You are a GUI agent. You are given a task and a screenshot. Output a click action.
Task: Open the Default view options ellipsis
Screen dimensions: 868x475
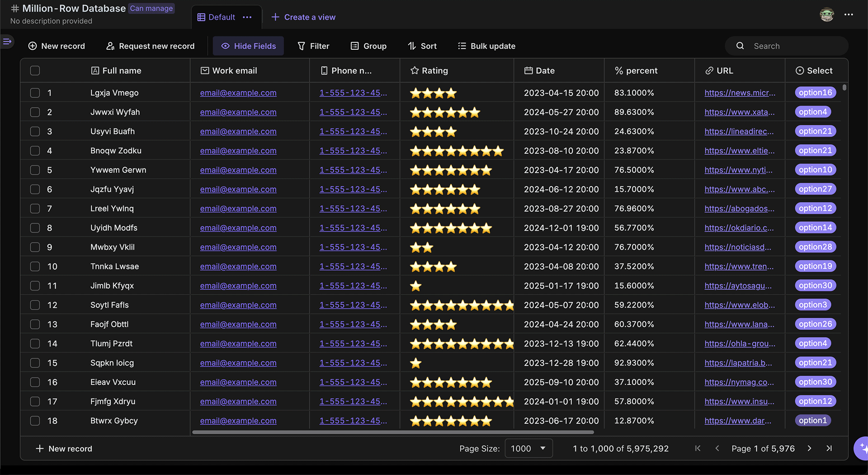point(247,17)
